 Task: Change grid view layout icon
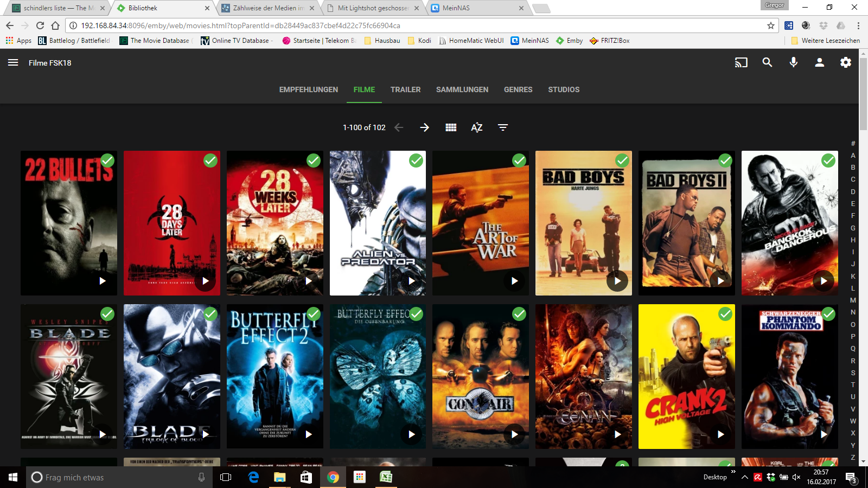tap(451, 127)
